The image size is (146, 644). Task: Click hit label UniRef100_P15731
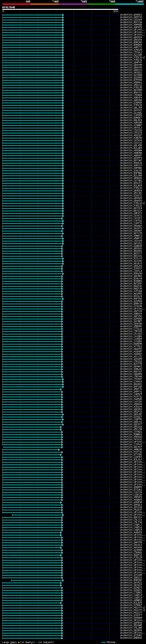click(x=131, y=397)
